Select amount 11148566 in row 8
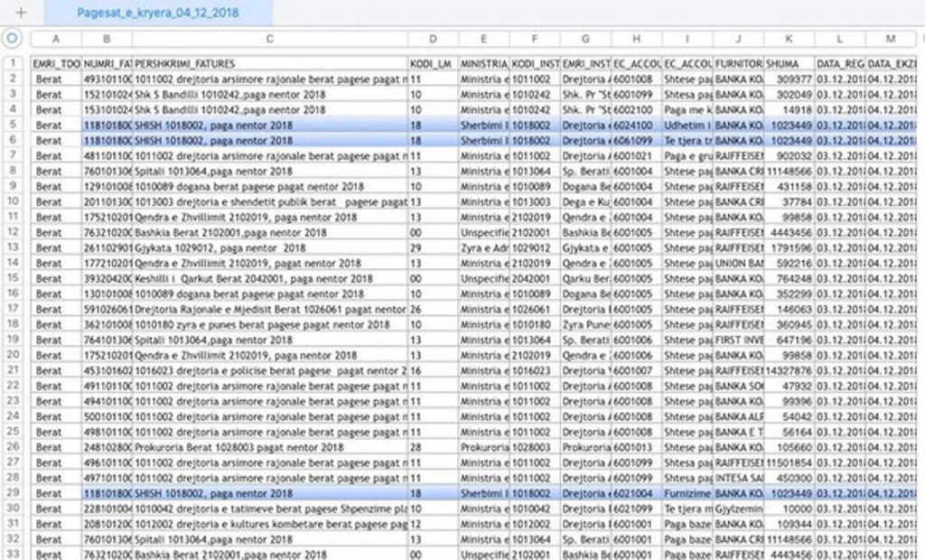The height and width of the screenshot is (560, 925). point(789,171)
